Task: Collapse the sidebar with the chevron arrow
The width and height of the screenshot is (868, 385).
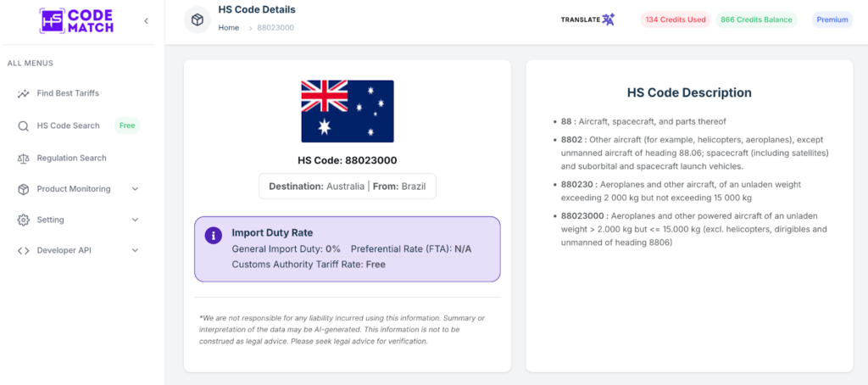Action: pyautogui.click(x=146, y=21)
